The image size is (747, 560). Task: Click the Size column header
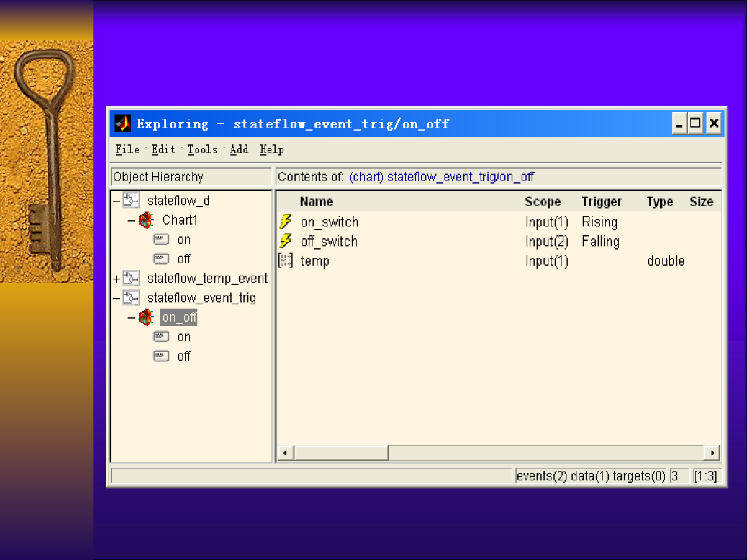point(702,202)
